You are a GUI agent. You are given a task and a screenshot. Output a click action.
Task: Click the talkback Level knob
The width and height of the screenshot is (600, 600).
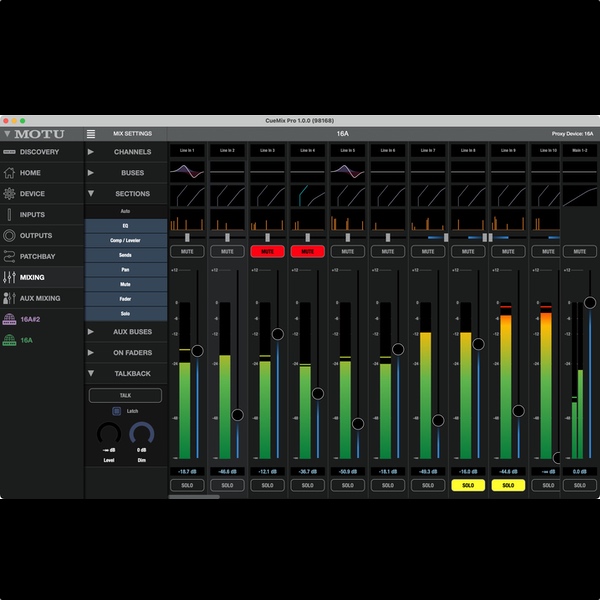[109, 434]
